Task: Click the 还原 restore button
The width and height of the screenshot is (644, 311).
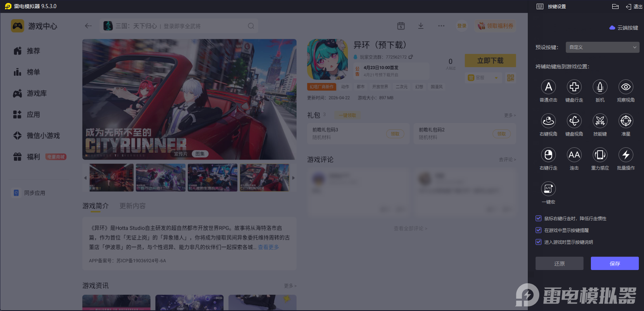Action: click(x=560, y=263)
